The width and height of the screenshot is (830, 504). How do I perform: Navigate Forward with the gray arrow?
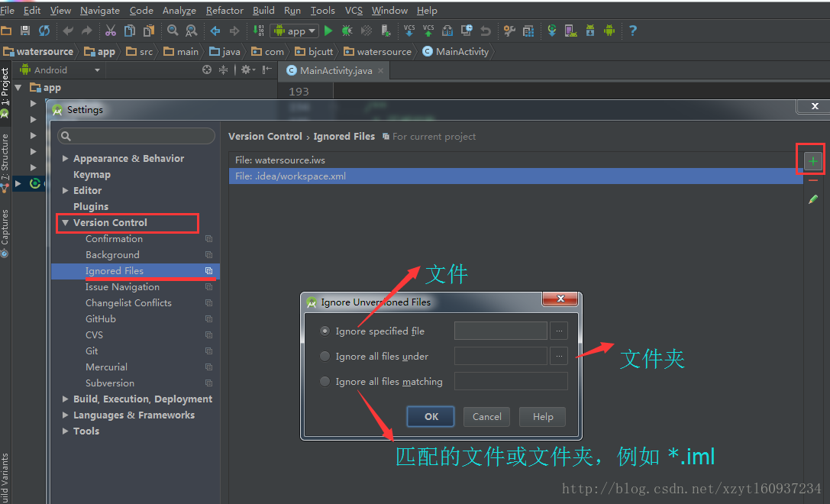click(x=234, y=31)
